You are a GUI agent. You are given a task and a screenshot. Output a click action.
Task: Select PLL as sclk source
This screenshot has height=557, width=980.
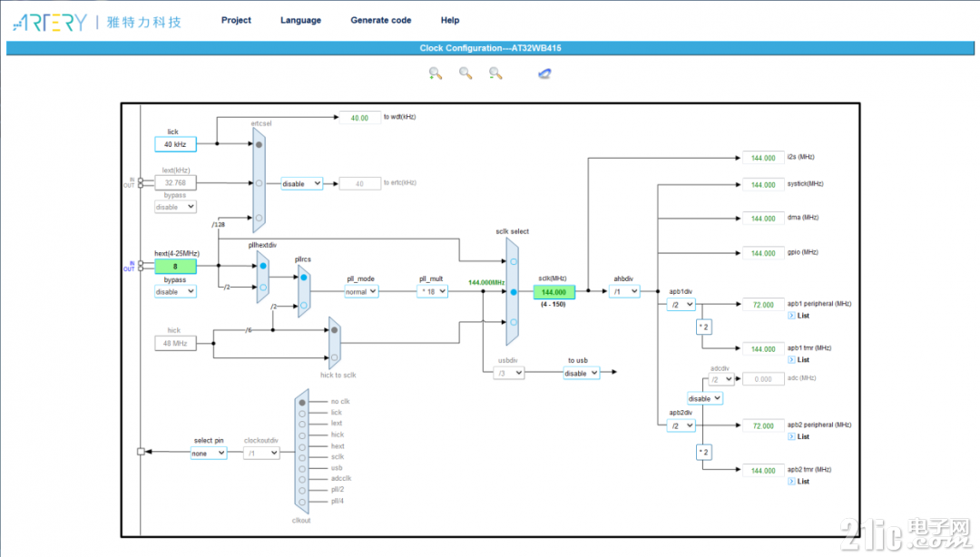point(514,292)
